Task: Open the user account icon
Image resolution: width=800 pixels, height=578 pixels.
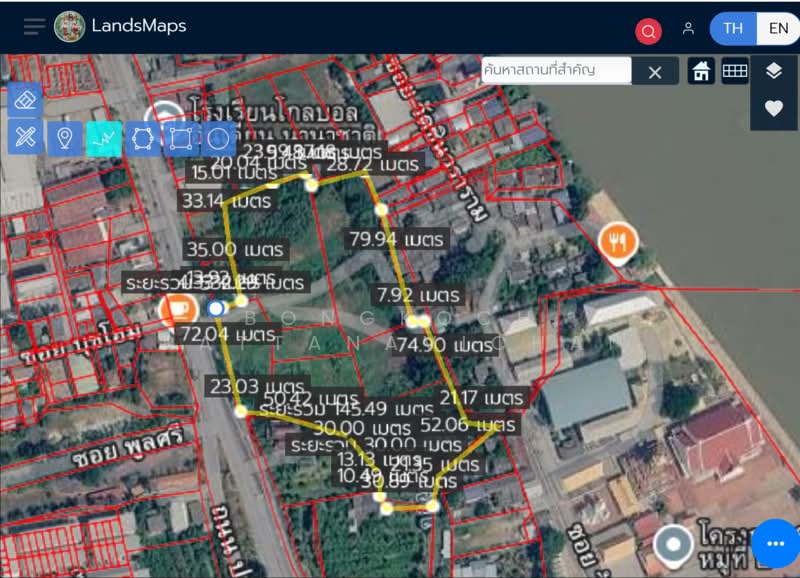Action: 688,29
